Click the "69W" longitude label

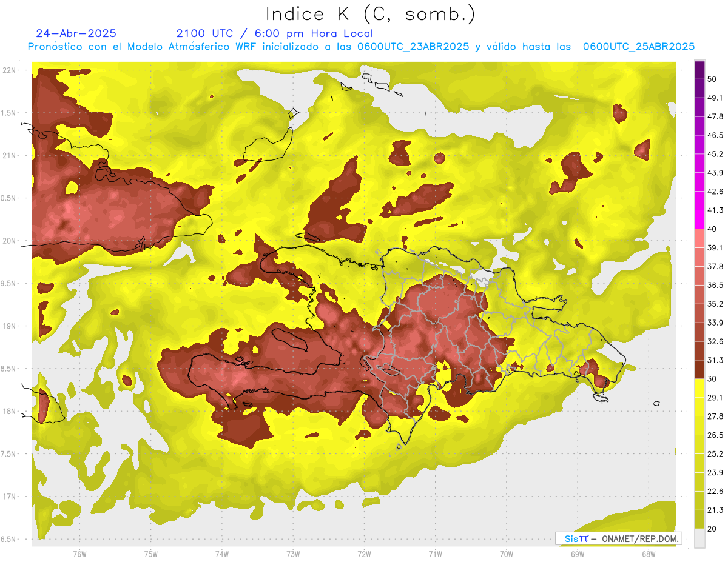[578, 554]
